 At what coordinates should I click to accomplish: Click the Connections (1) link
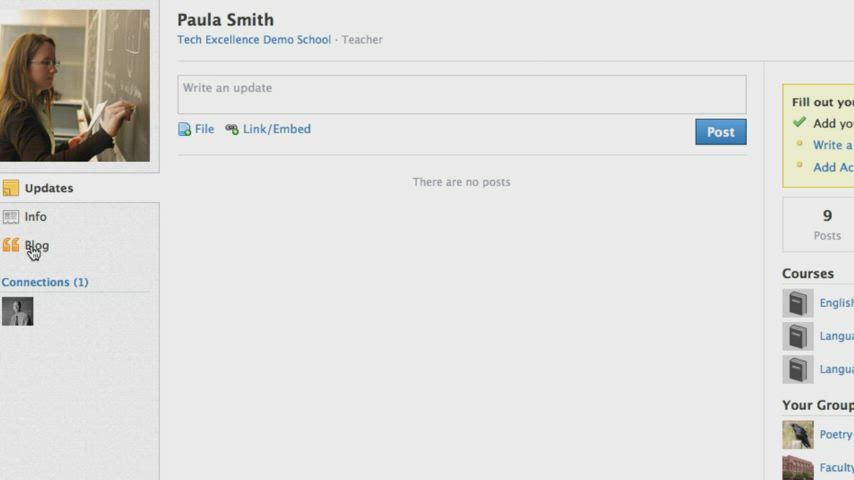tap(45, 282)
